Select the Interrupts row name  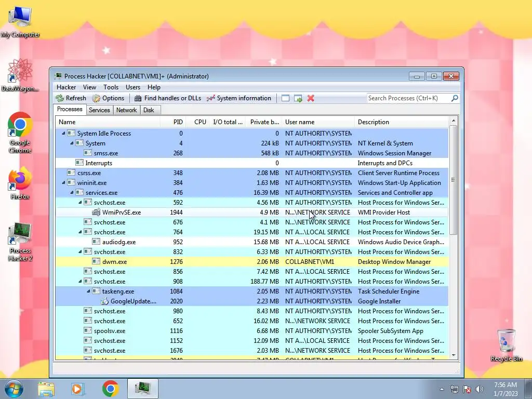tap(99, 163)
